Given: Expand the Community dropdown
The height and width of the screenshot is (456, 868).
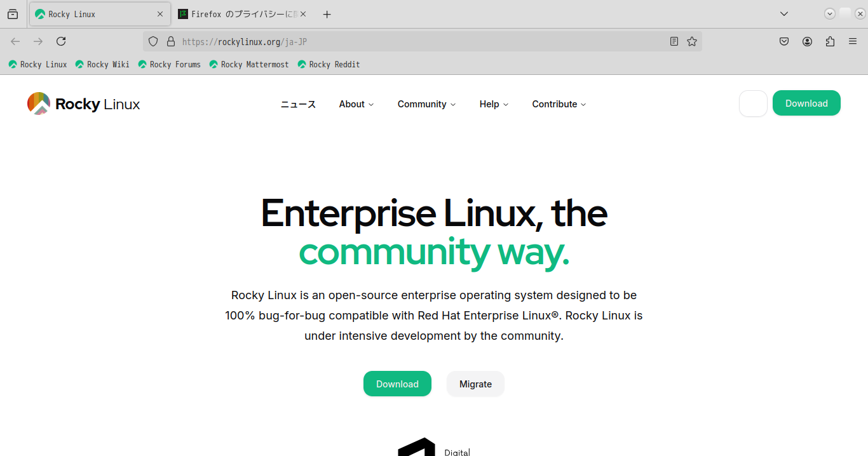Looking at the screenshot, I should point(426,104).
